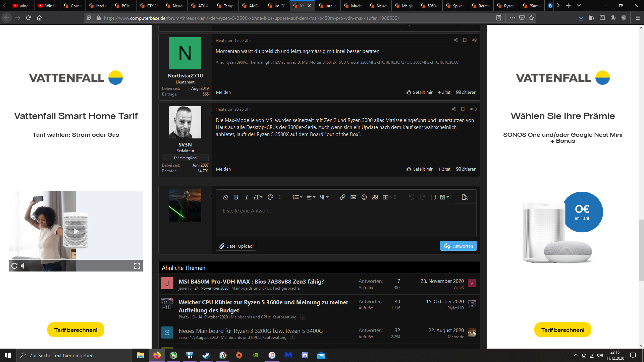Insert a table in the reply

[x=385, y=197]
